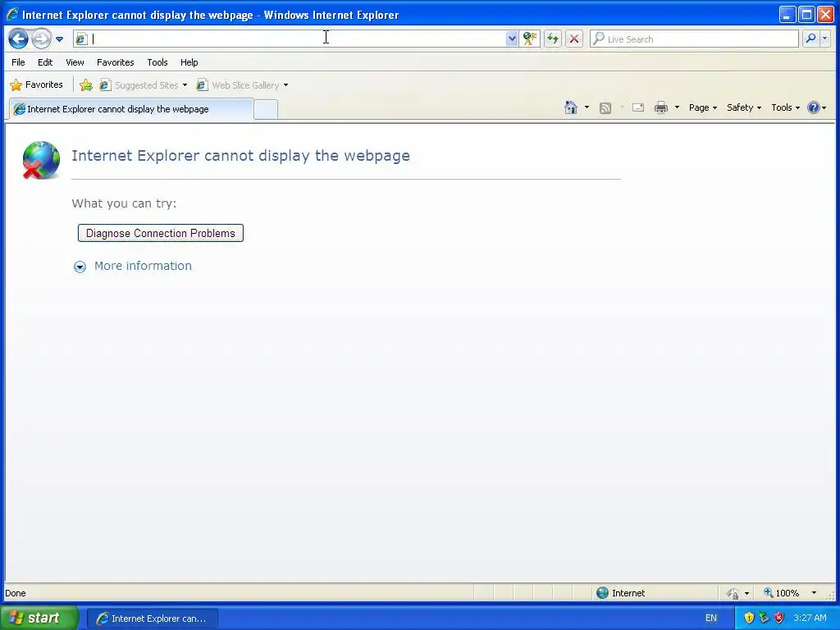840x630 pixels.
Task: Click the network connection tray icon
Action: (764, 619)
